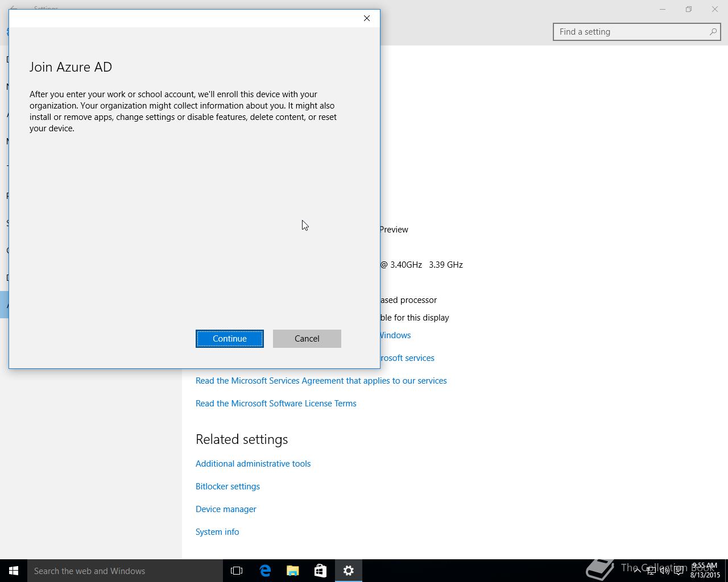The width and height of the screenshot is (728, 582).
Task: Open Task View from the taskbar
Action: 237,571
